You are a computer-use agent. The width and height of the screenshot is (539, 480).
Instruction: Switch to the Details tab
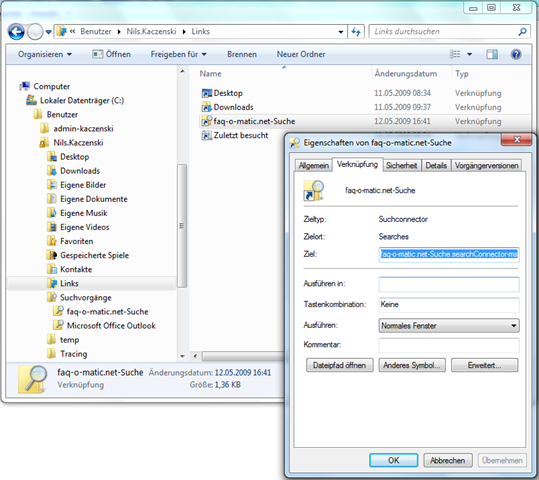tap(436, 166)
